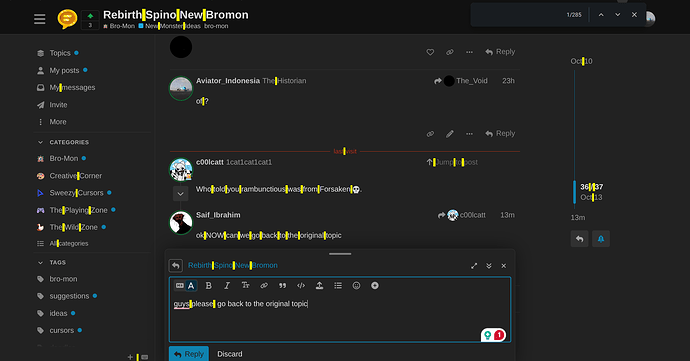Screen dimensions: 690x361
Task: Open more actions on Aviator_Indonesia's post
Action: [x=469, y=134]
